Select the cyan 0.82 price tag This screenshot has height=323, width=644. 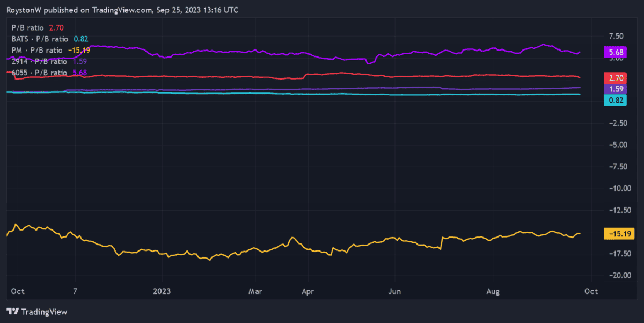pyautogui.click(x=615, y=100)
